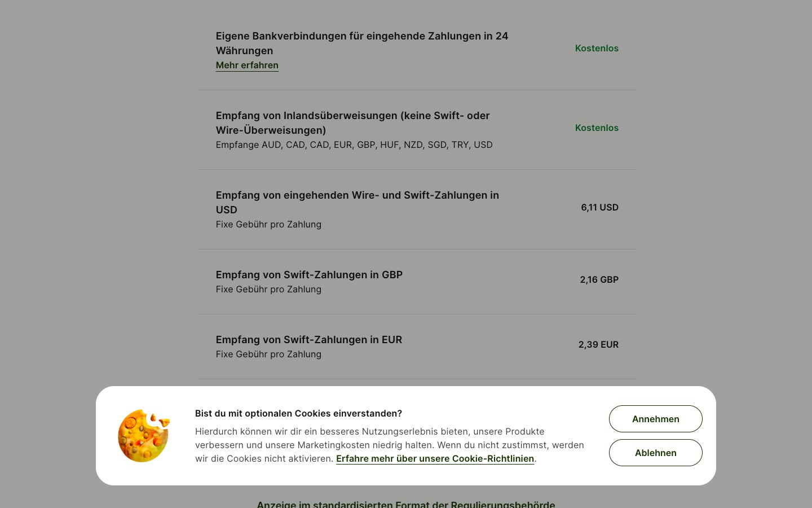Click the currency list under Inlandsüberweisungen

tap(354, 144)
